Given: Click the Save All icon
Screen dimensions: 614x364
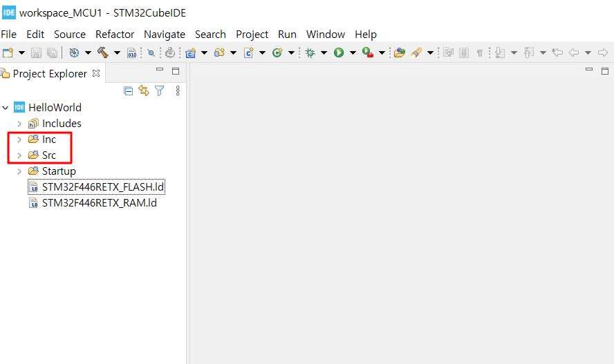Looking at the screenshot, I should [x=52, y=52].
